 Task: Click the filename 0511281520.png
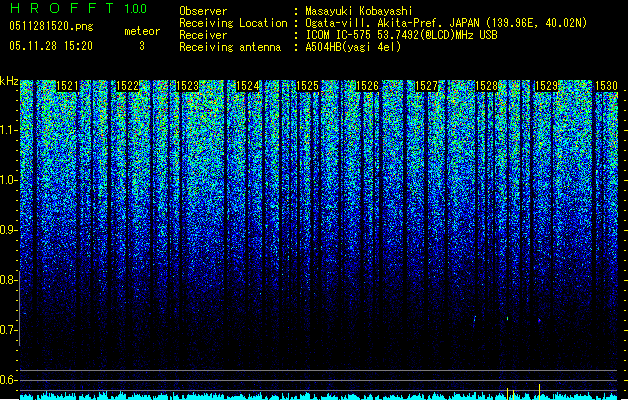pos(51,26)
